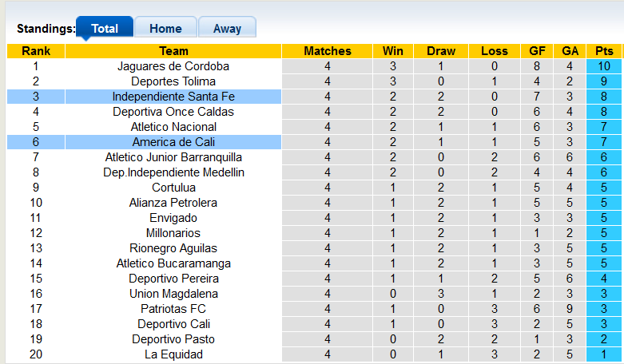Viewport: 624px width, 364px height.
Task: Click the Matches column header
Action: [328, 51]
